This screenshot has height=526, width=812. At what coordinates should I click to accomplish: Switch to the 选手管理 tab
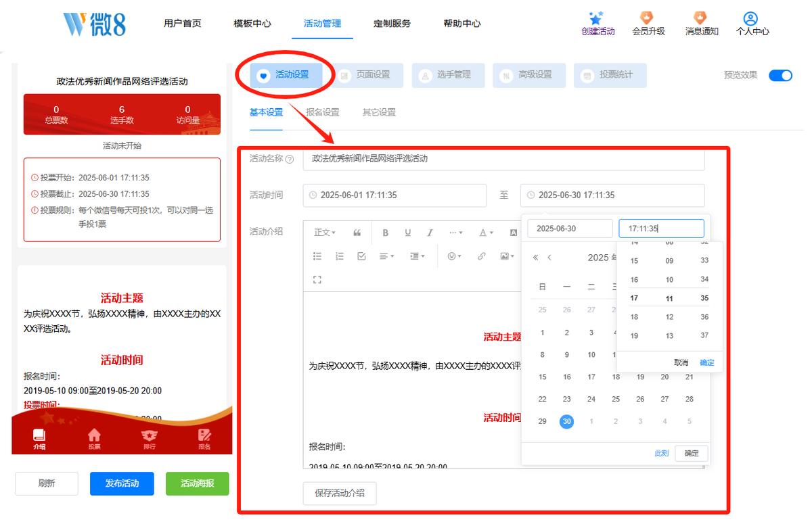[x=448, y=75]
